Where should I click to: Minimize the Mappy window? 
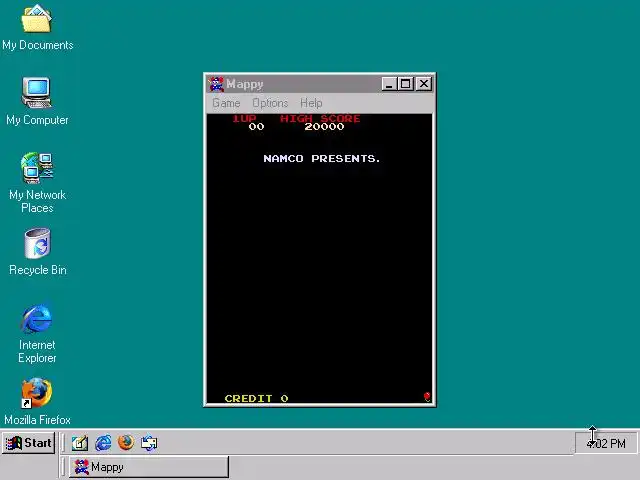coord(389,84)
